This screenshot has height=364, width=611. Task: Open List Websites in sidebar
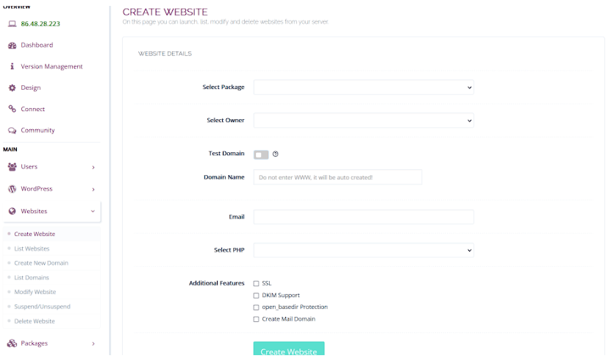(32, 249)
